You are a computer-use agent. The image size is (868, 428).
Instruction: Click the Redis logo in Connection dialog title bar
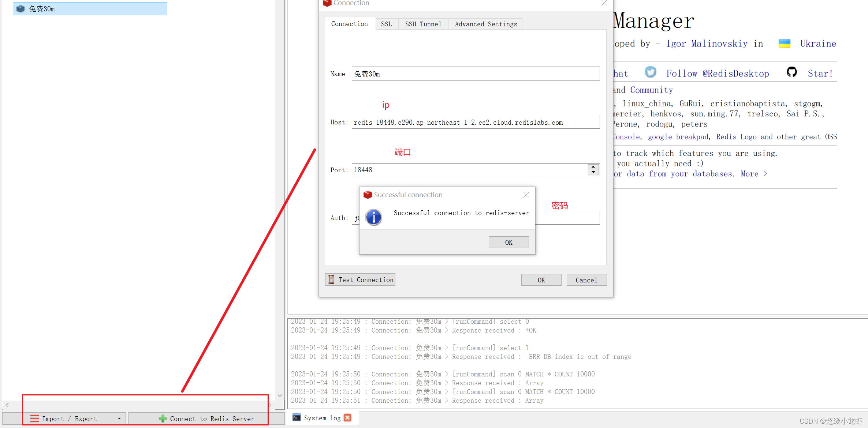coord(327,3)
